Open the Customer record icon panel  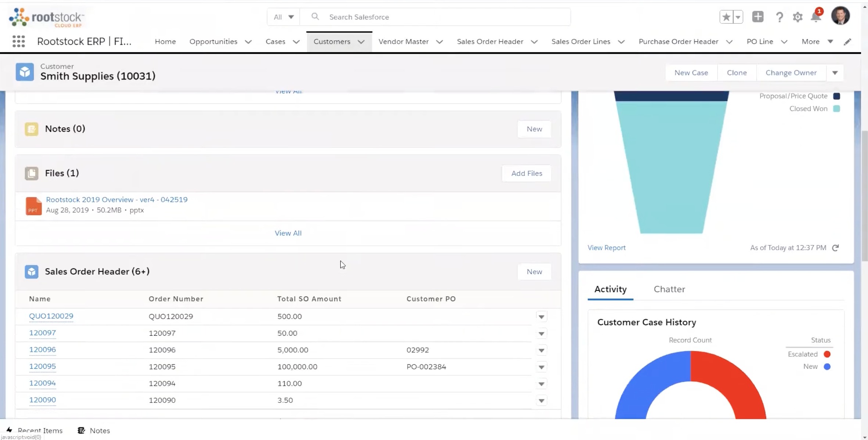coord(24,72)
